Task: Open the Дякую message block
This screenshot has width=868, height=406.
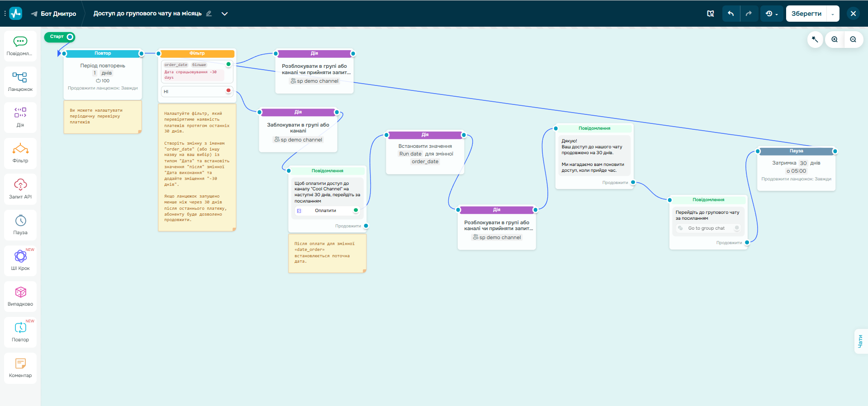Action: point(594,156)
